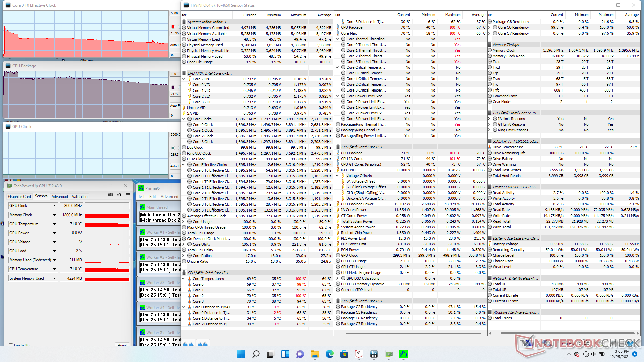Open GPU Temperature sensor dropdown

click(x=54, y=224)
